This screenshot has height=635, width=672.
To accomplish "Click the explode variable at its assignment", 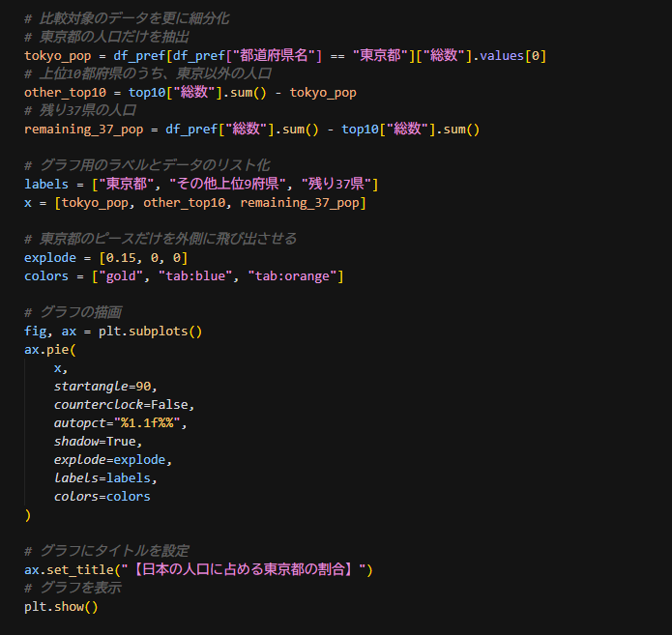I will click(x=50, y=258).
